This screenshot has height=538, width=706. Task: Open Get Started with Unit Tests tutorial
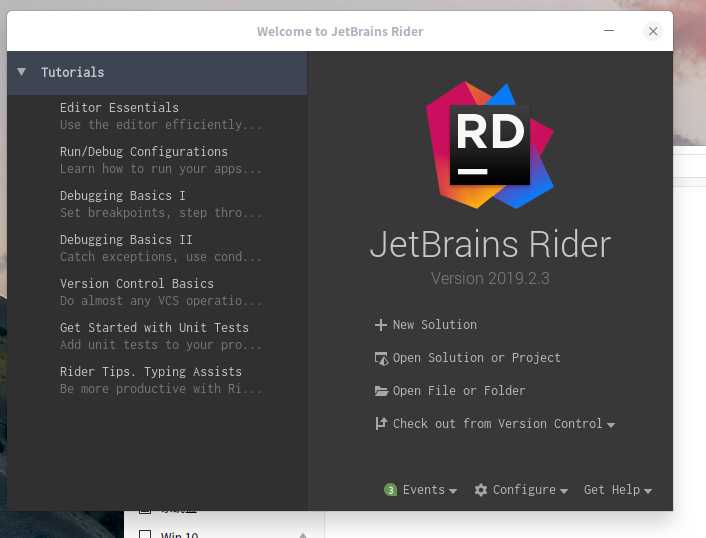point(154,328)
